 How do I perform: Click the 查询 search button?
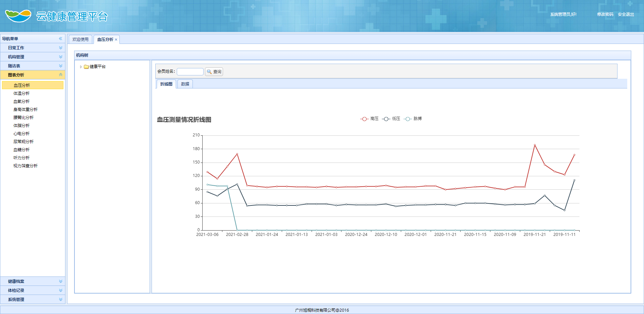coord(214,72)
